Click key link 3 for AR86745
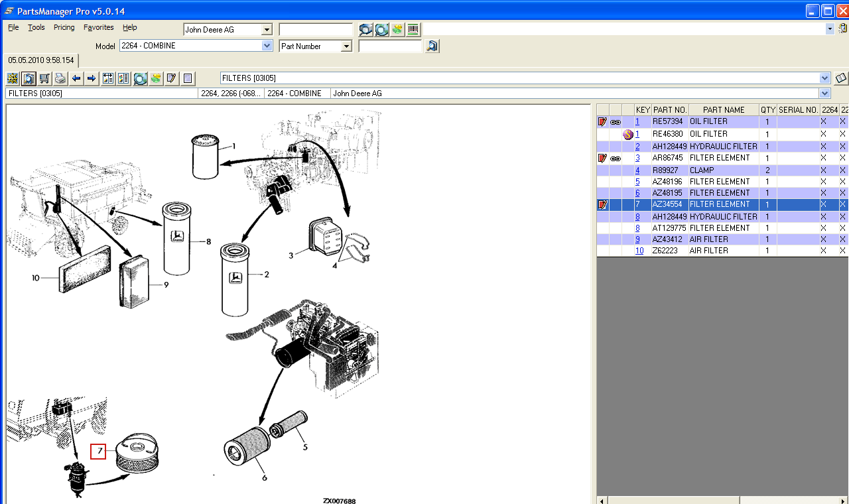 637,158
